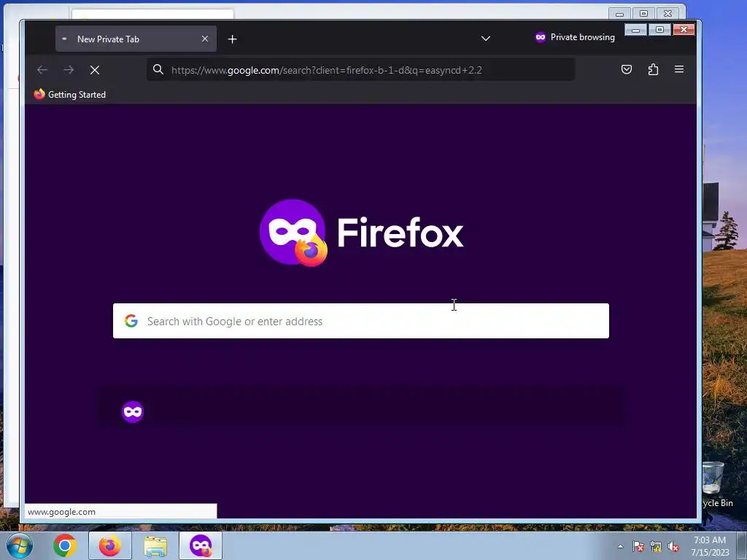Select the New Private Tab tab
Image resolution: width=747 pixels, height=560 pixels.
click(x=136, y=39)
